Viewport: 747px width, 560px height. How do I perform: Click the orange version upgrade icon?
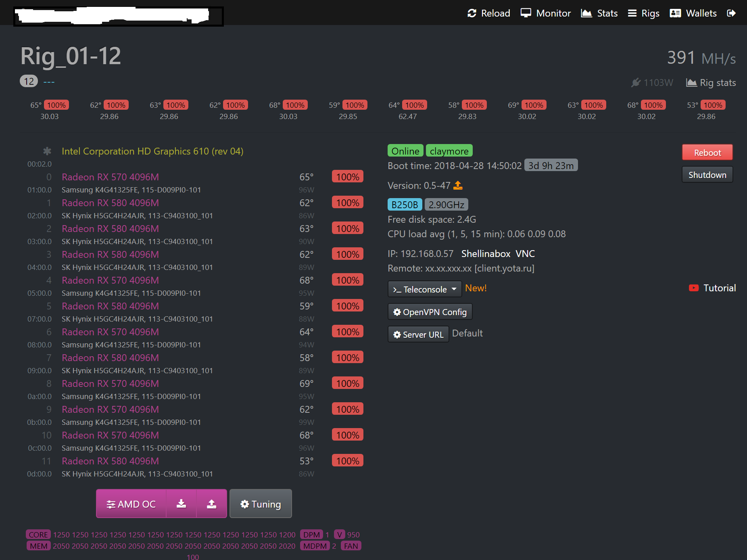(458, 186)
